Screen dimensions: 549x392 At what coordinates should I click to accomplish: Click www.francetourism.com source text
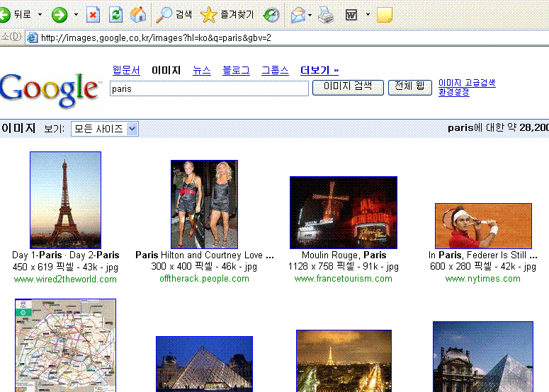(343, 279)
